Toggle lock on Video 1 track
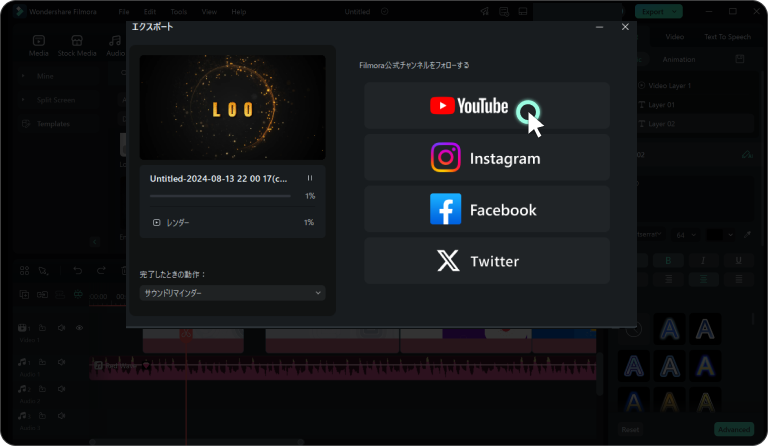This screenshot has width=768, height=446. [42, 328]
